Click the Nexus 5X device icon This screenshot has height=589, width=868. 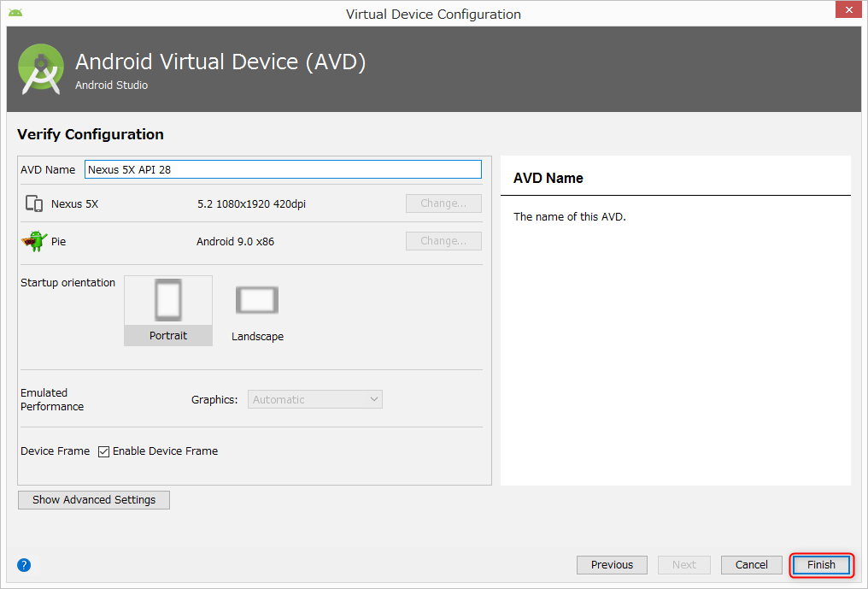[34, 204]
